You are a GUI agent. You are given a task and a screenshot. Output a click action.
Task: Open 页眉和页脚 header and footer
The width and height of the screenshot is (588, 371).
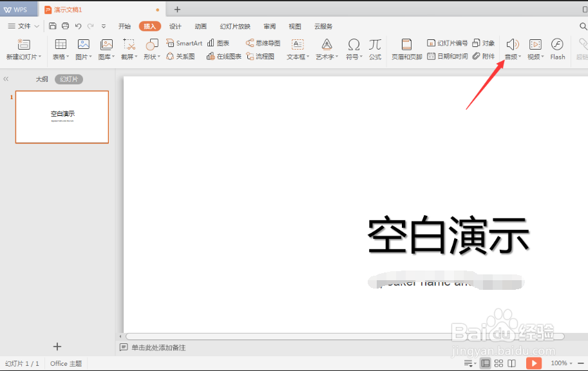click(407, 49)
